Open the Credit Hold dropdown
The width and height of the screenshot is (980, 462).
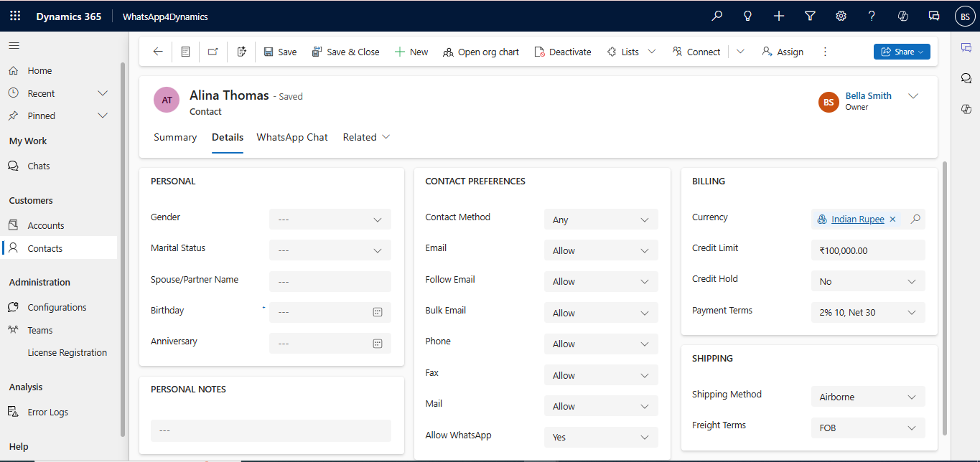(868, 281)
